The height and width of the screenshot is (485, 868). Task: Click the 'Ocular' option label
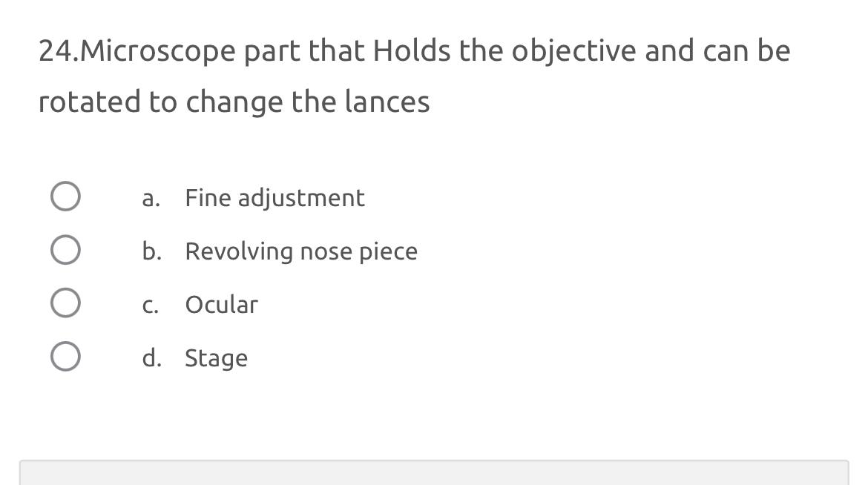point(222,305)
